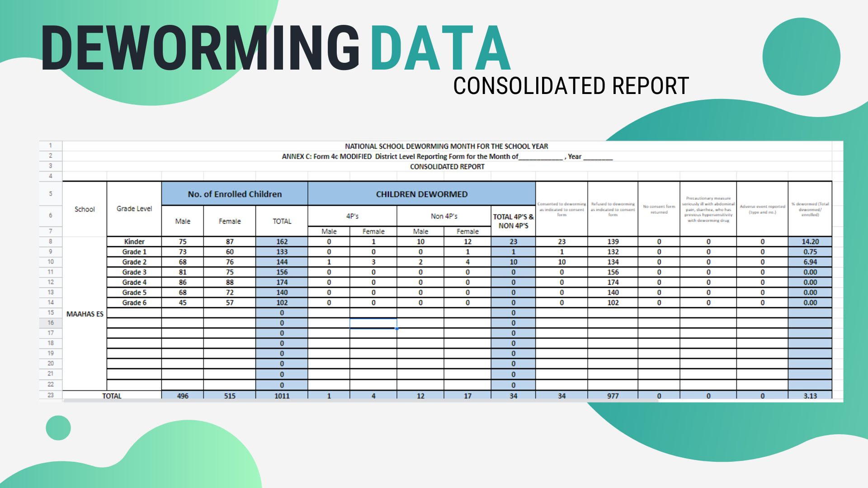This screenshot has width=868, height=488.
Task: Select the TOTAL label in row 23
Action: pos(112,396)
